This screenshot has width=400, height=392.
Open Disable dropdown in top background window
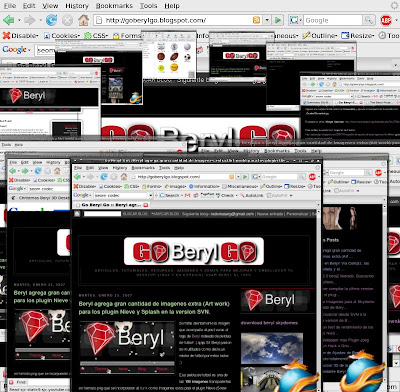(21, 35)
